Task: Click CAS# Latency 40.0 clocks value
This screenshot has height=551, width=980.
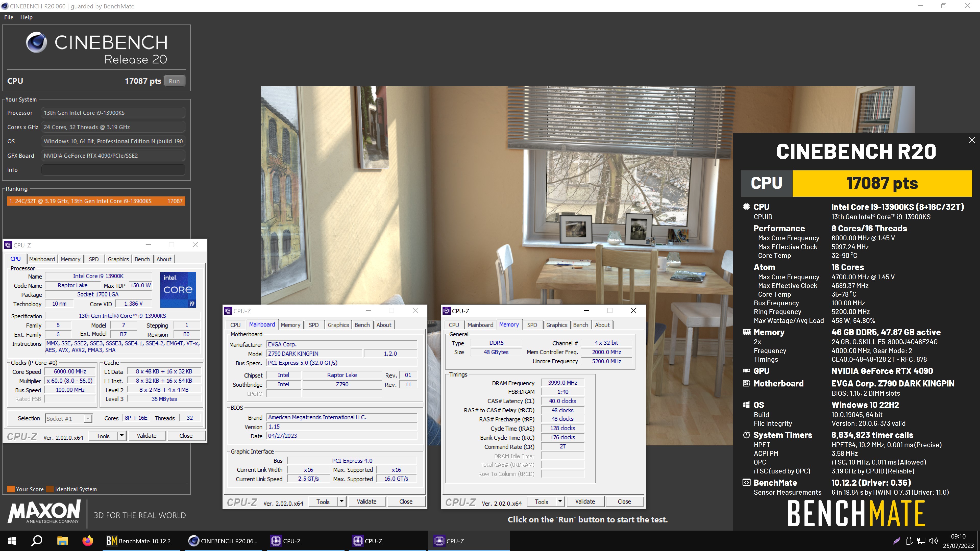Action: (x=562, y=401)
